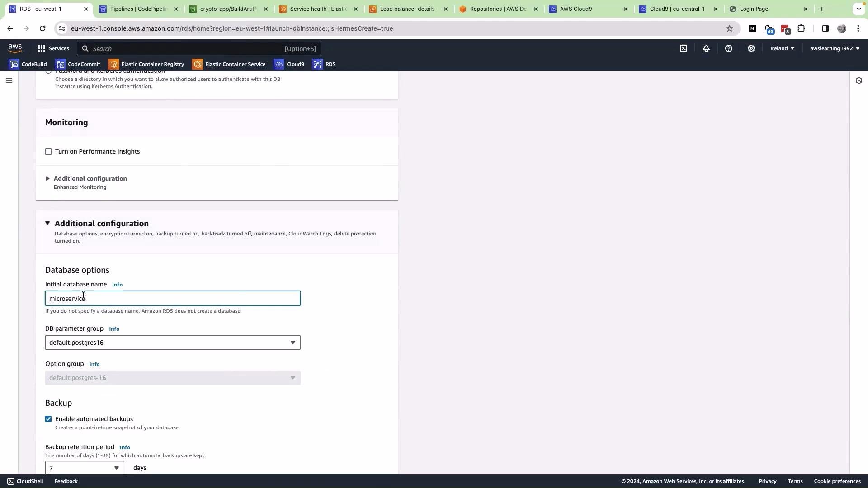Click the CloudShell icon in footer
Screen dimensions: 868x488
pos(11,481)
